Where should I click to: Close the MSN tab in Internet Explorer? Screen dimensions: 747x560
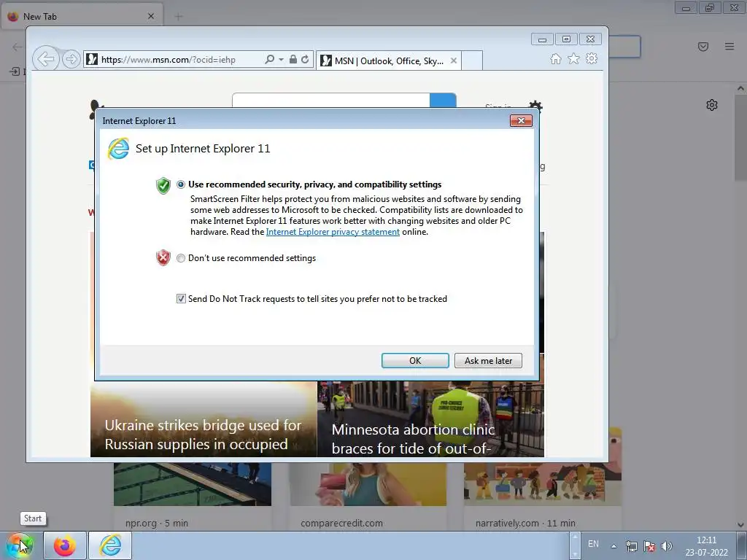[454, 61]
